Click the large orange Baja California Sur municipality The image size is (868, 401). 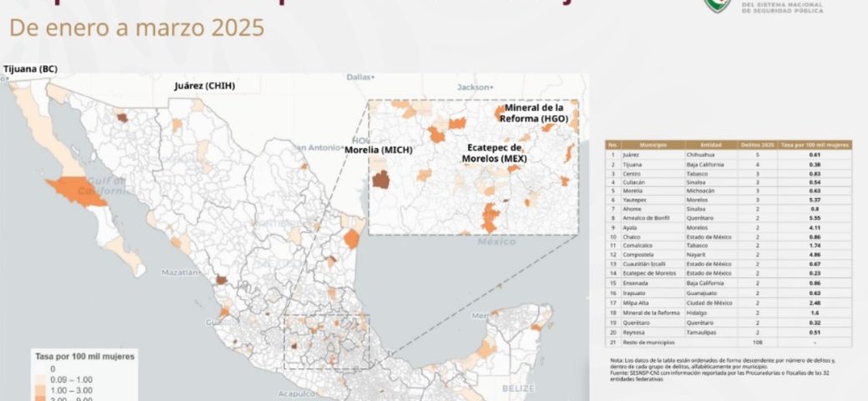coord(78,191)
